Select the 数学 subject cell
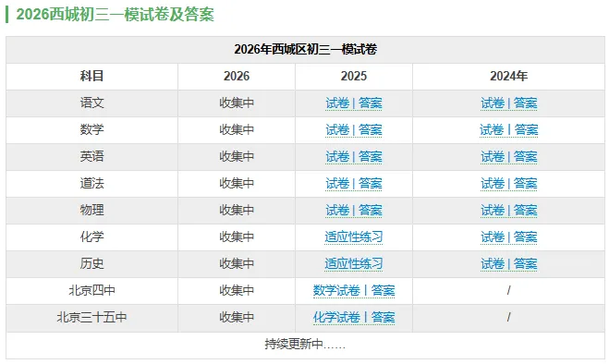This screenshot has height=364, width=609. pyautogui.click(x=91, y=129)
